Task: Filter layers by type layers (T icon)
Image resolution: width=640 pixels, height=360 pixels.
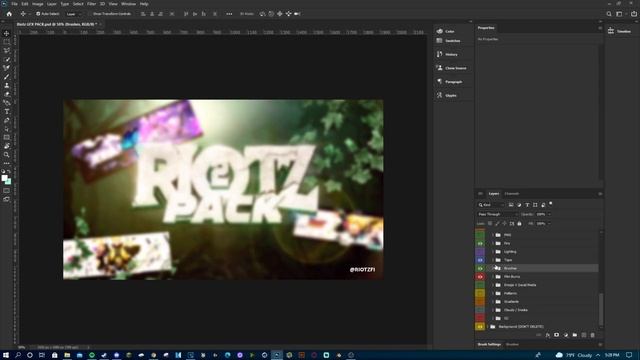Action: click(x=527, y=205)
